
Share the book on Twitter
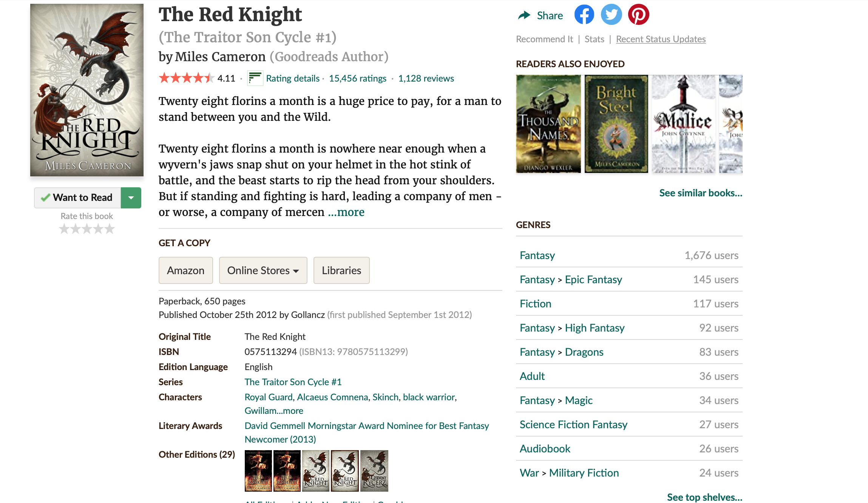(x=611, y=15)
